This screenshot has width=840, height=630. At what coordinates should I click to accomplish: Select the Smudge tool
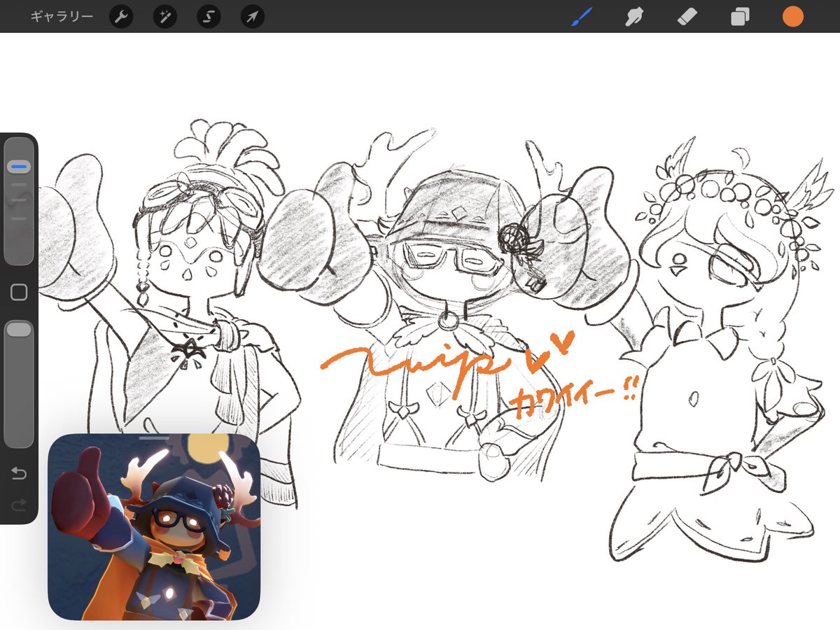pyautogui.click(x=634, y=16)
